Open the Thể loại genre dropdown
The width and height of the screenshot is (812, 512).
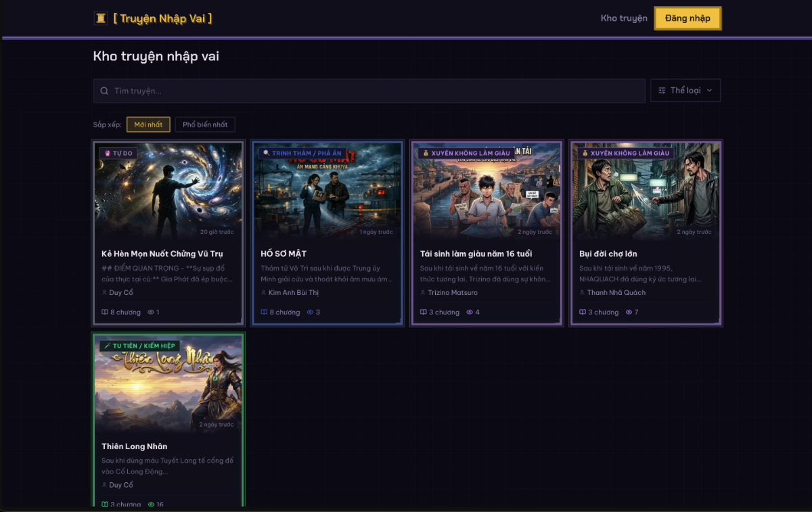(x=685, y=91)
